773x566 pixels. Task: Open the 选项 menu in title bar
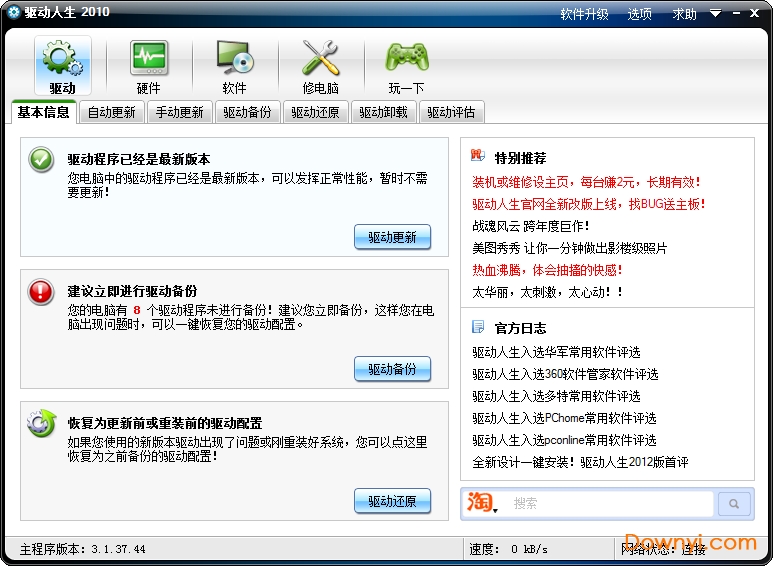[639, 14]
